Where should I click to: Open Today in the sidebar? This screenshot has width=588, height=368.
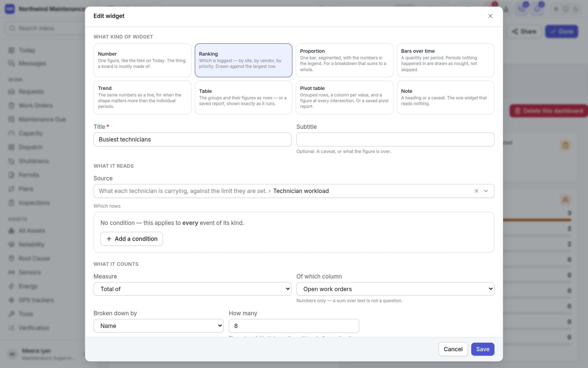27,50
